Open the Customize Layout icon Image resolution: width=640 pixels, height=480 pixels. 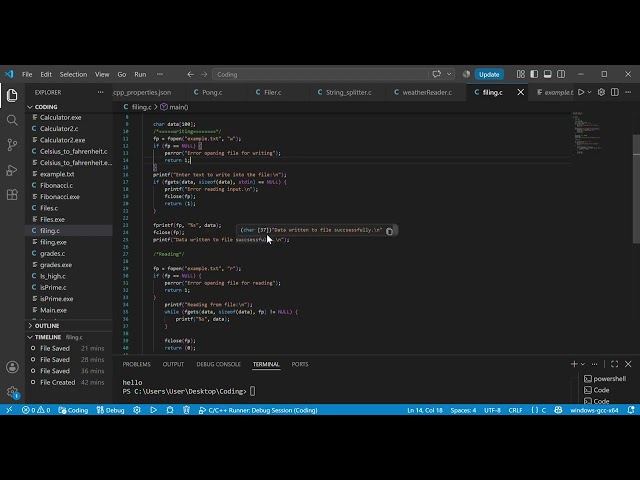[x=520, y=74]
